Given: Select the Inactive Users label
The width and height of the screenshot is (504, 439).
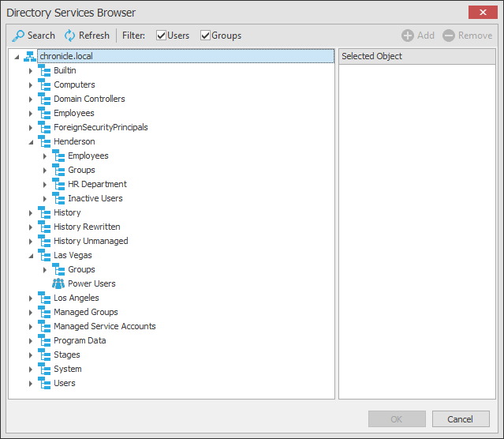Looking at the screenshot, I should (95, 198).
